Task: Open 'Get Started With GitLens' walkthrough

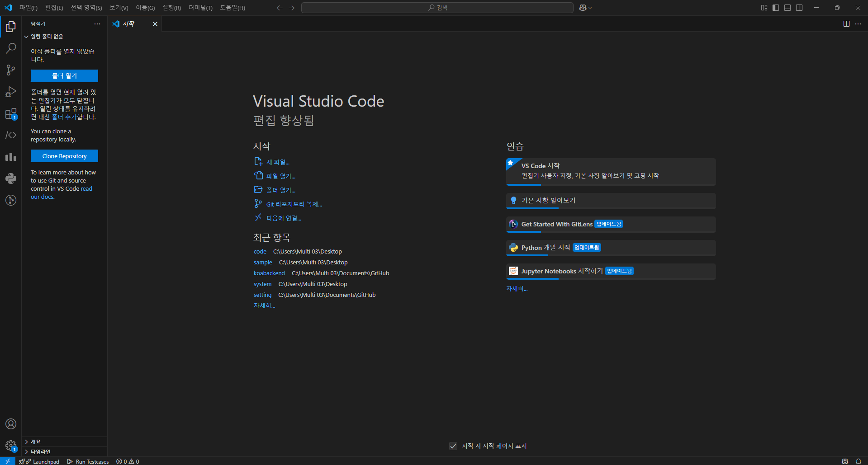Action: coord(611,224)
